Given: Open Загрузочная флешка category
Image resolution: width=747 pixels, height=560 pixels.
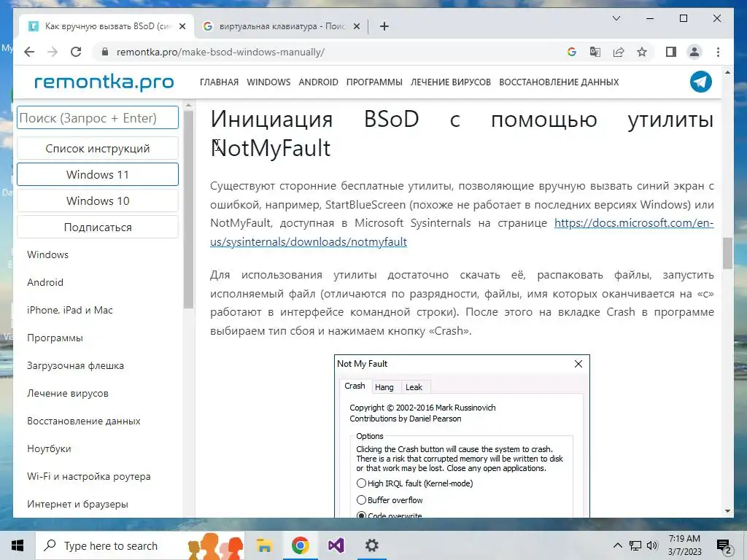Looking at the screenshot, I should pos(75,366).
